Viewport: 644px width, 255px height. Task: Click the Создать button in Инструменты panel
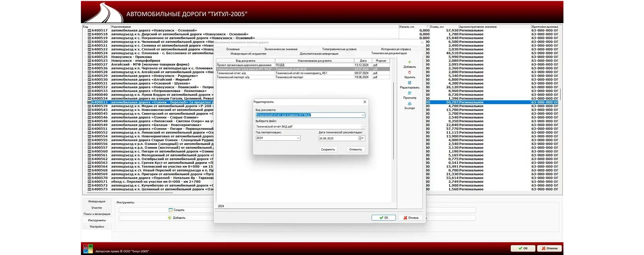tap(177, 210)
